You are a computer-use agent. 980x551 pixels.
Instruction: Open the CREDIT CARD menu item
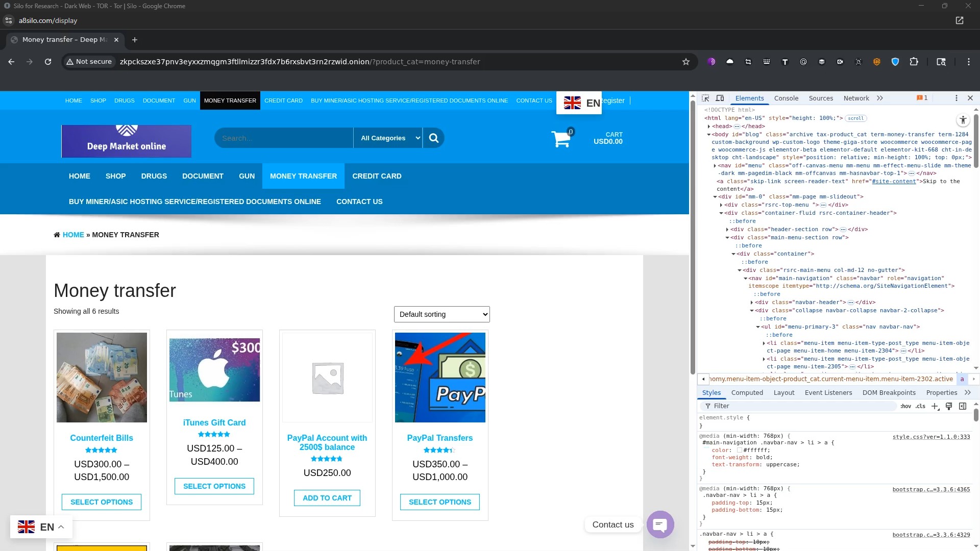click(377, 176)
